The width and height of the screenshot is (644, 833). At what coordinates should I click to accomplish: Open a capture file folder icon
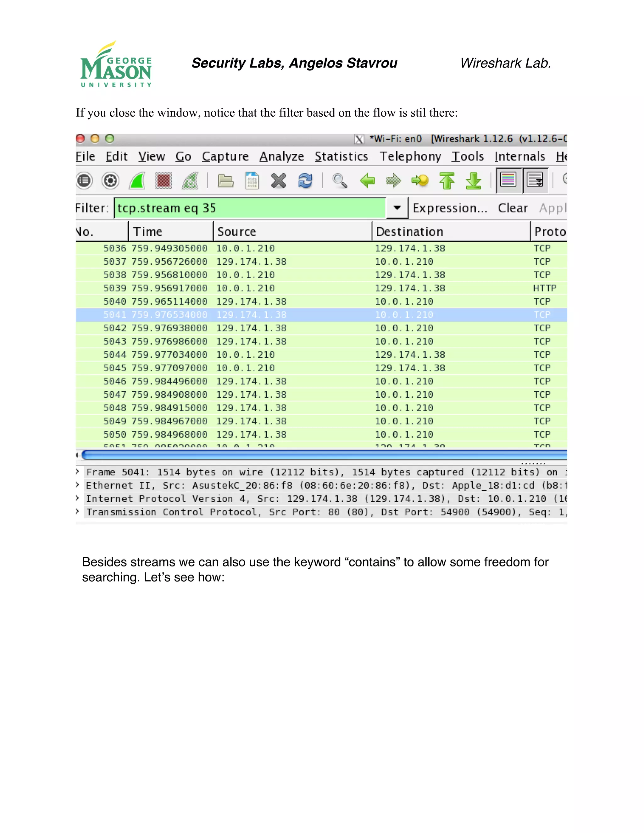click(226, 180)
